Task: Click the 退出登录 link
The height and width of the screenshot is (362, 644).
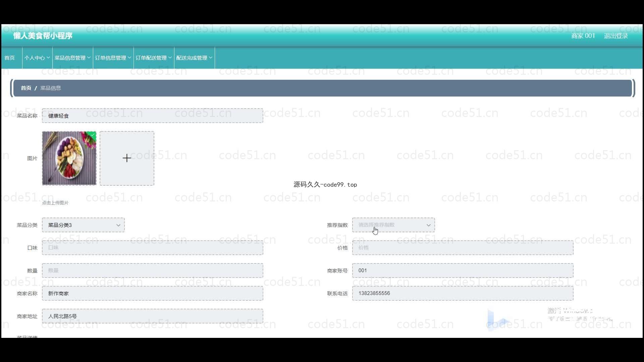Action: pyautogui.click(x=616, y=36)
